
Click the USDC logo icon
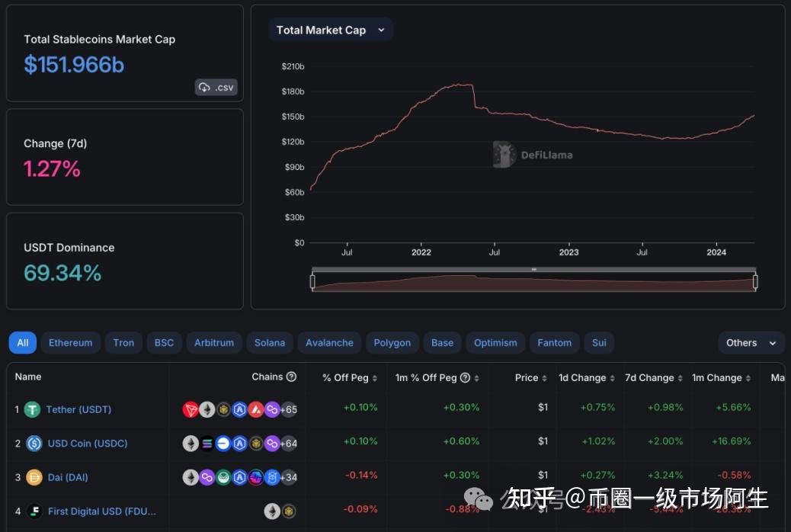tap(34, 444)
